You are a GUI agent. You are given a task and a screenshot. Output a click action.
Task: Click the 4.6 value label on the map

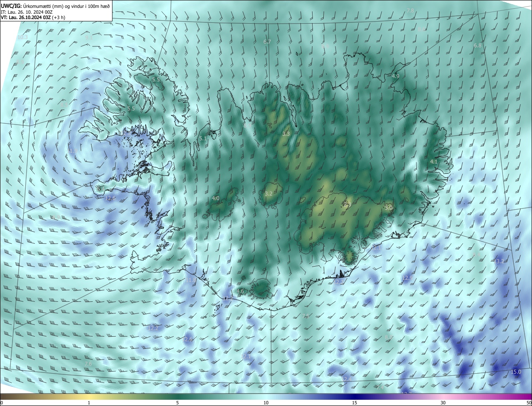point(240,291)
